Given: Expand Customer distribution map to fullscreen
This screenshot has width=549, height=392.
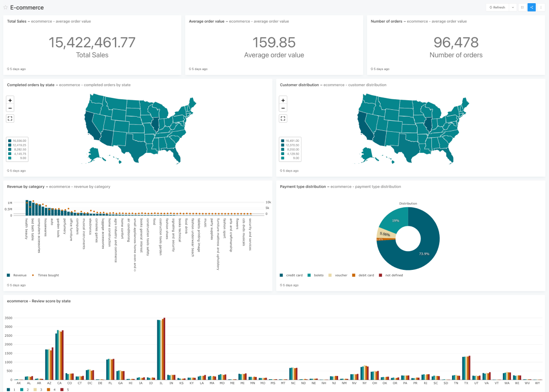Looking at the screenshot, I should [x=283, y=118].
